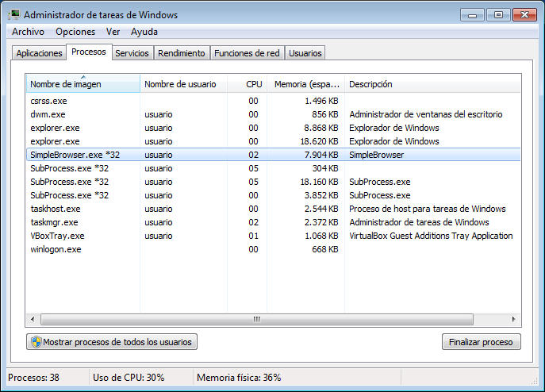Switch to the Servicios tab

[x=132, y=53]
